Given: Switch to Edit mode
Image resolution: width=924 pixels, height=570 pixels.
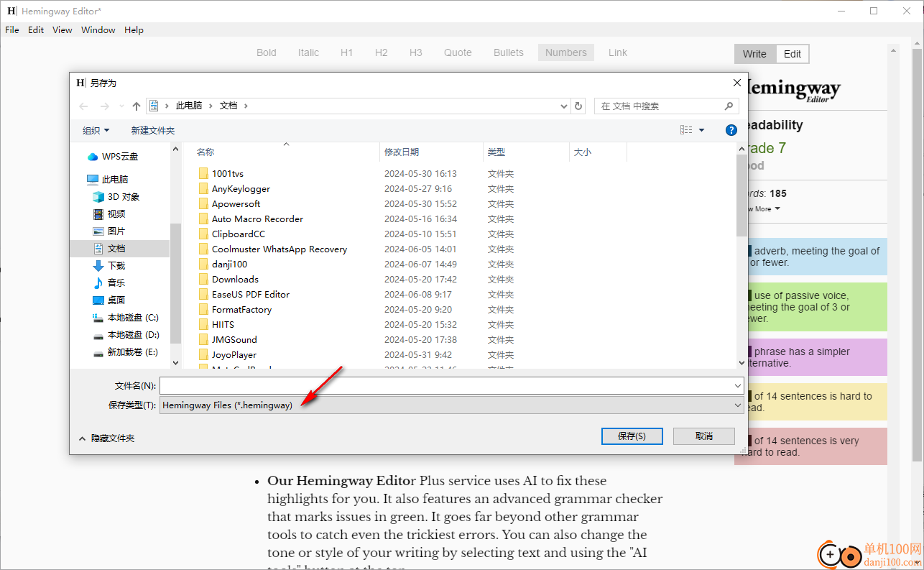Looking at the screenshot, I should (793, 54).
